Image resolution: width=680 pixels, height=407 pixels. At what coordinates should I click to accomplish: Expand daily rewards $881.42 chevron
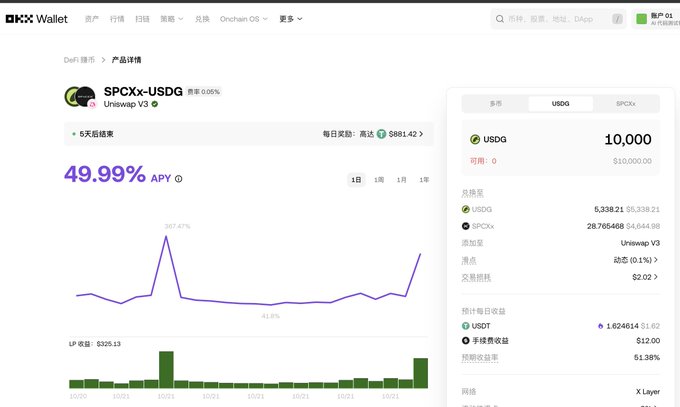pos(421,134)
